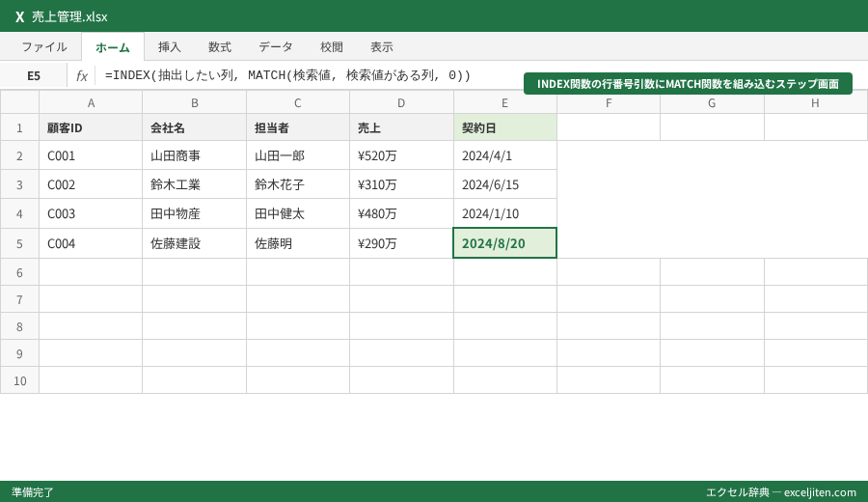Switch to the データ tab
868x502 pixels.
[x=276, y=47]
